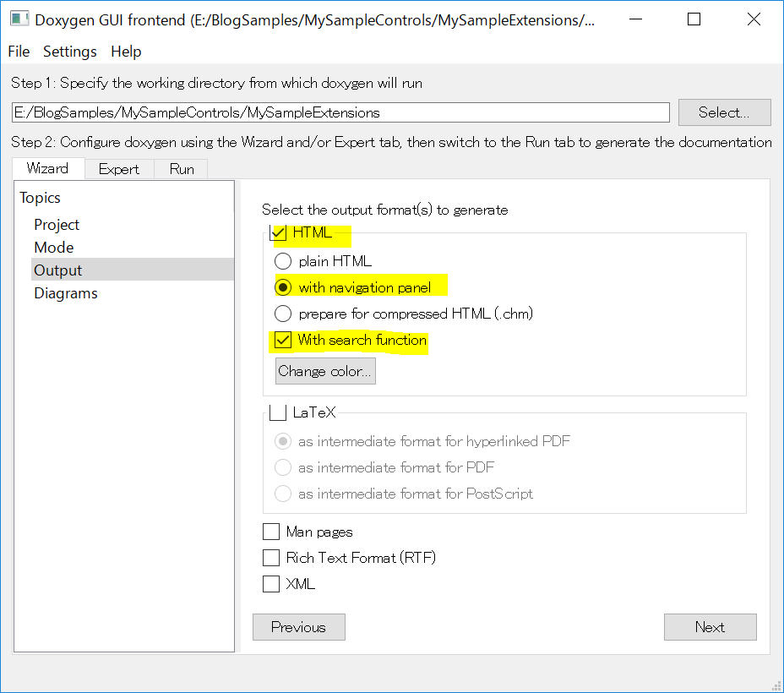Click the Previous button

click(299, 627)
